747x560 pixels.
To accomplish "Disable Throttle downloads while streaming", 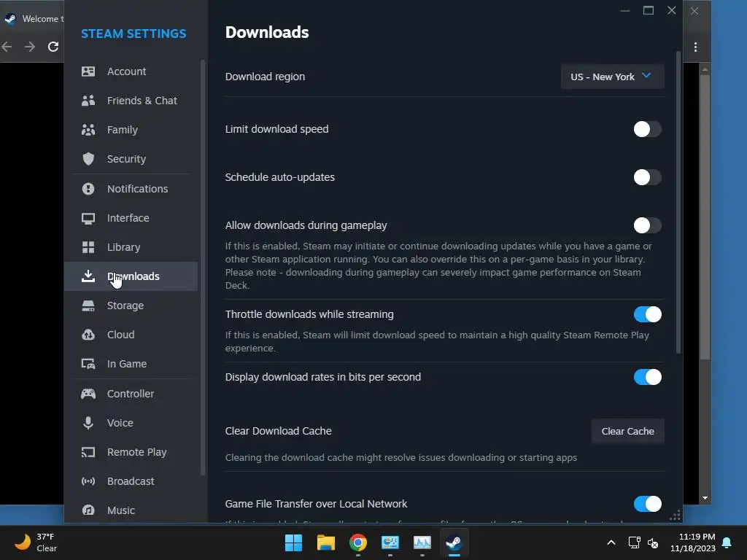I will (x=648, y=314).
